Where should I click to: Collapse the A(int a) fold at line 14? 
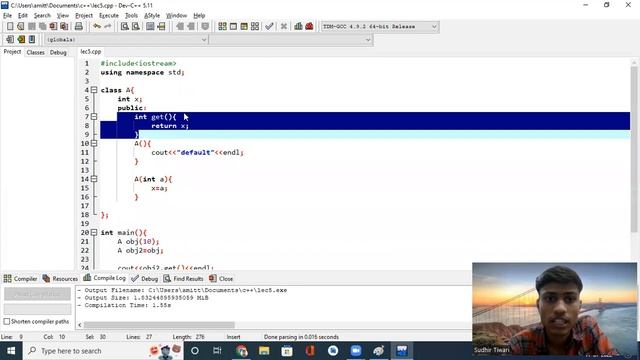tap(94, 179)
